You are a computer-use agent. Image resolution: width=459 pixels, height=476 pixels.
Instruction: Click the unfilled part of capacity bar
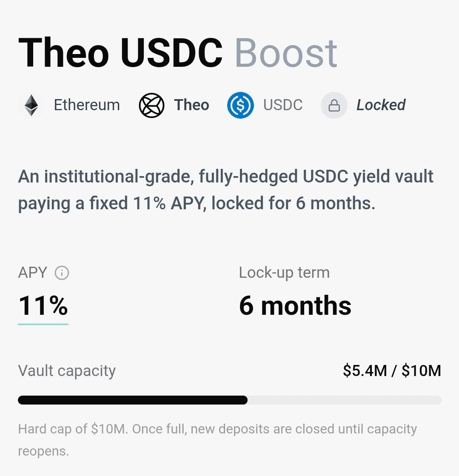(x=345, y=400)
